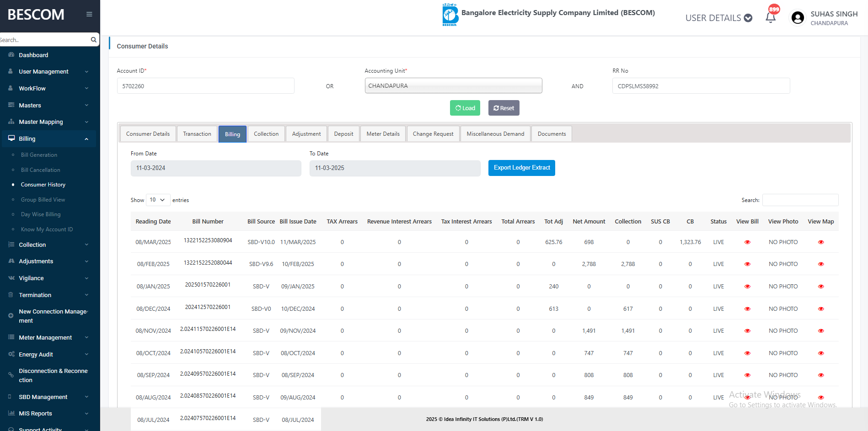Image resolution: width=868 pixels, height=431 pixels.
Task: Expand Termination sidebar menu
Action: click(50, 295)
